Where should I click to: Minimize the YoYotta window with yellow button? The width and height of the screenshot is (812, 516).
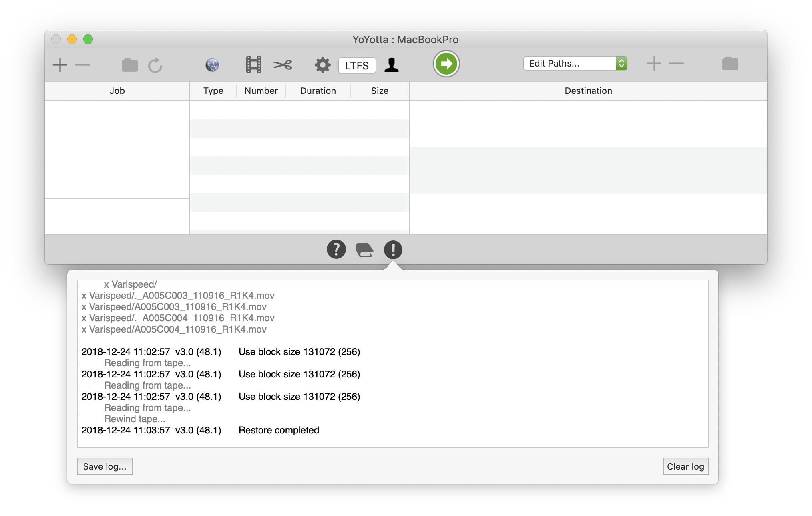[x=72, y=39]
